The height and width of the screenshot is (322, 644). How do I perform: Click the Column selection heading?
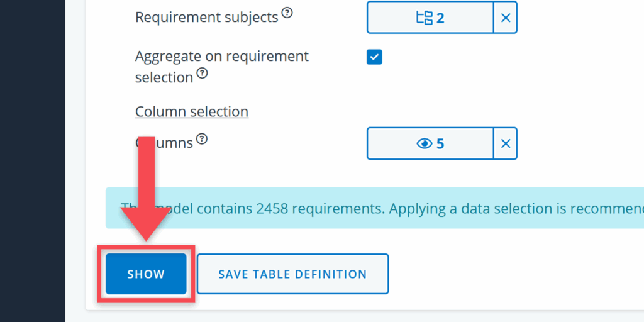click(192, 112)
